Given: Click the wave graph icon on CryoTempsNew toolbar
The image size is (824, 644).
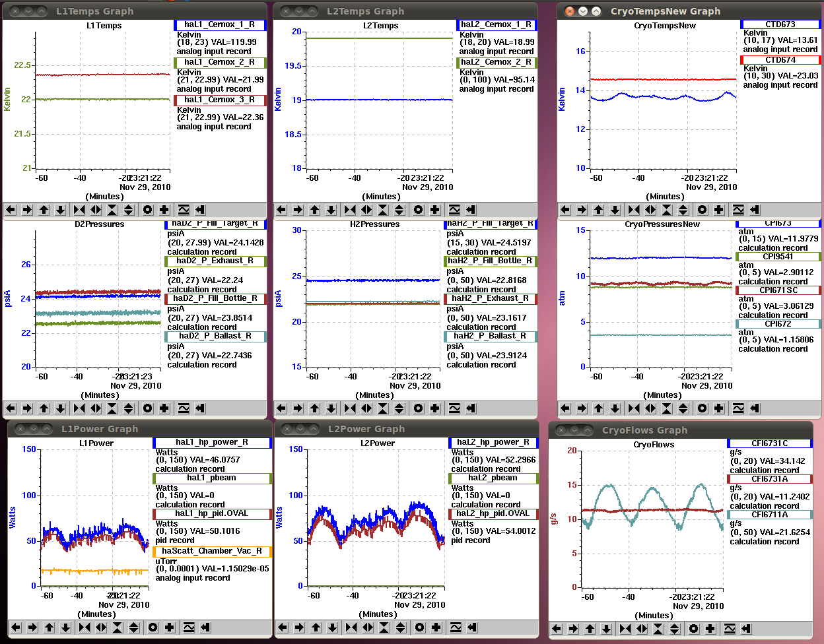Looking at the screenshot, I should [738, 210].
